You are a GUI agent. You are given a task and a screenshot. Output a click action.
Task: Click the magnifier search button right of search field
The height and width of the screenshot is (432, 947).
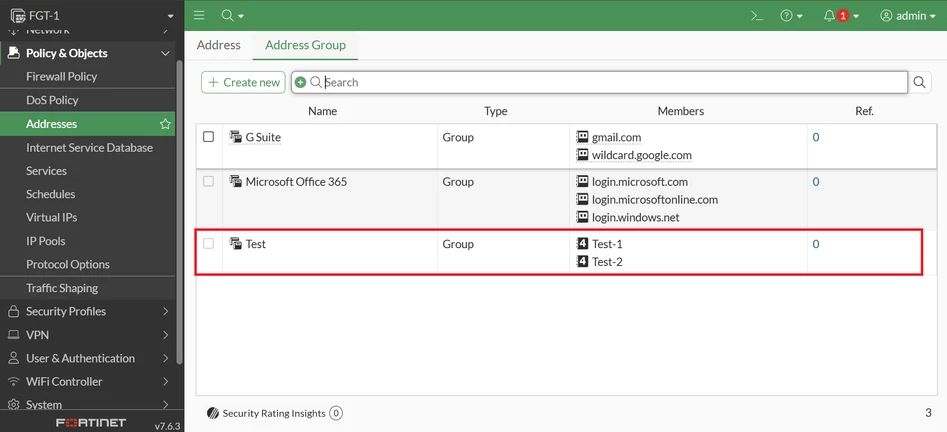(x=919, y=82)
